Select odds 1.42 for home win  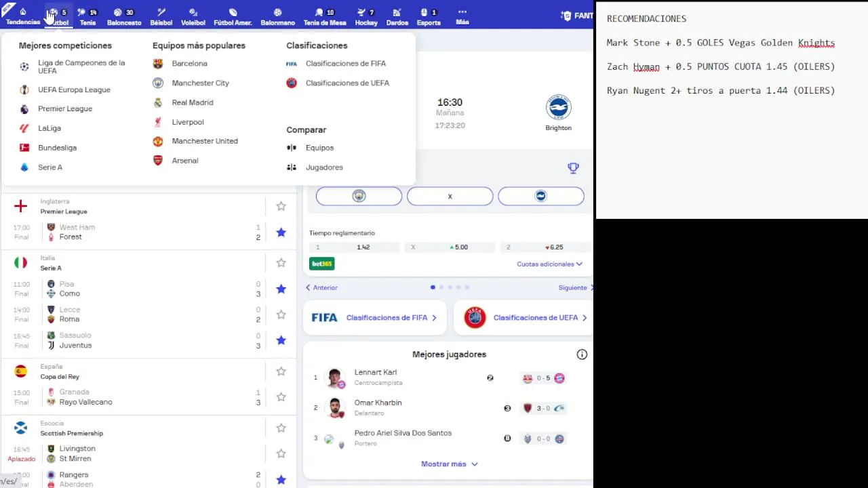click(354, 247)
